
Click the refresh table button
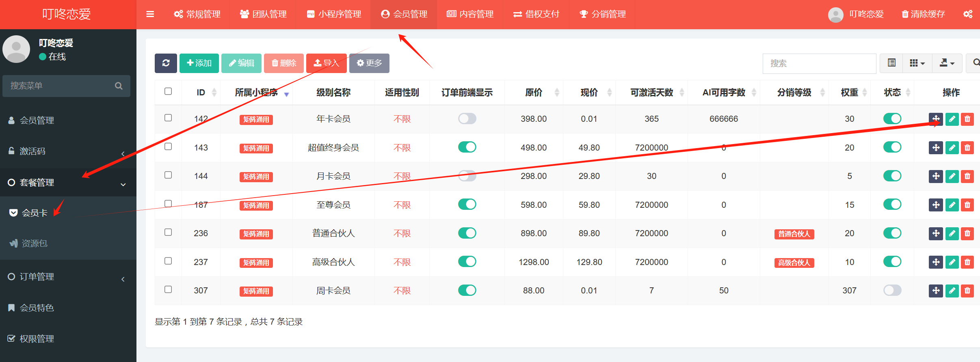coord(166,63)
